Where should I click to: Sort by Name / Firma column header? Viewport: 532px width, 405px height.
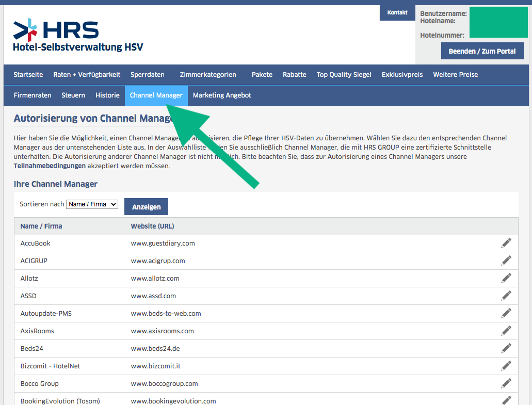click(41, 226)
